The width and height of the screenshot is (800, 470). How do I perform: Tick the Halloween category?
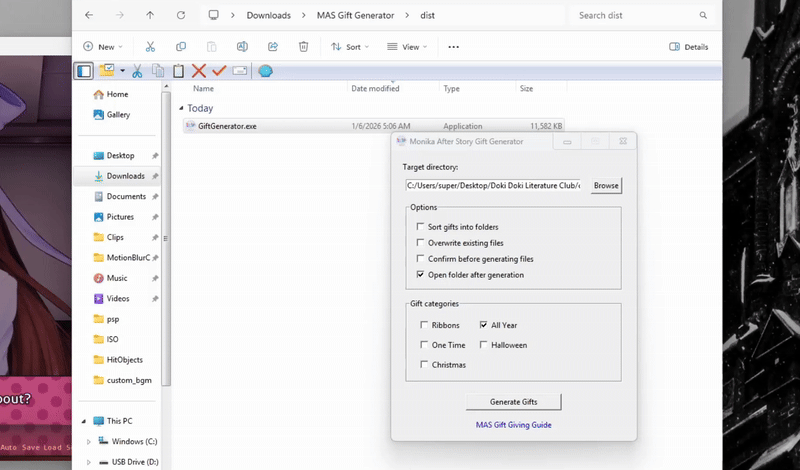(484, 344)
